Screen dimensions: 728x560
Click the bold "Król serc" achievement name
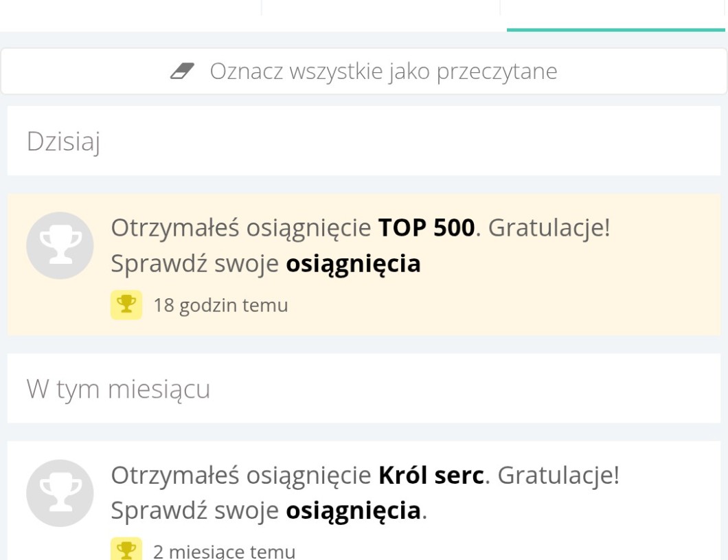pyautogui.click(x=431, y=475)
